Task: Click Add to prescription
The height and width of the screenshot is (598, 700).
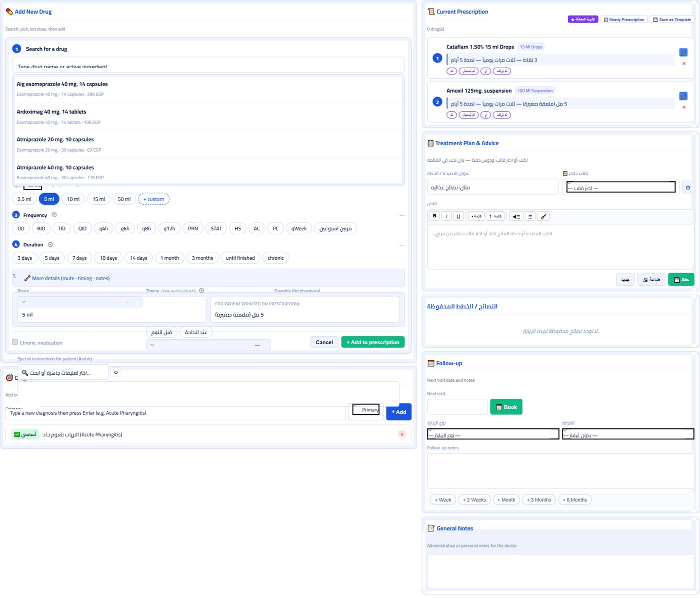Action: click(373, 342)
